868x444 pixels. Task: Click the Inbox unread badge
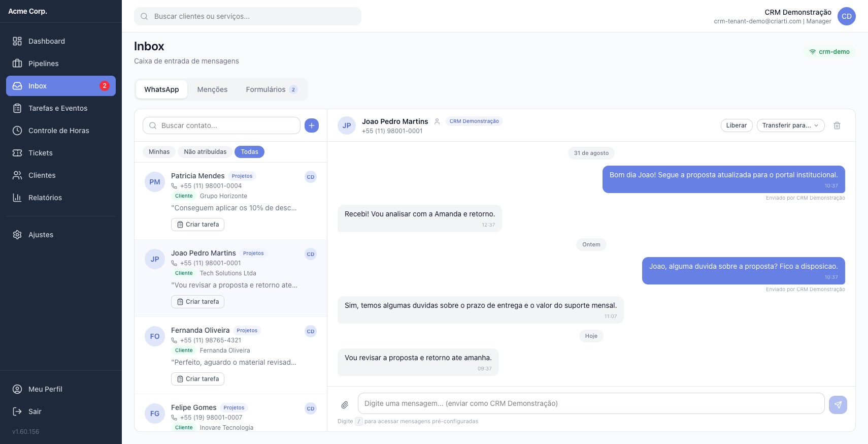coord(104,86)
